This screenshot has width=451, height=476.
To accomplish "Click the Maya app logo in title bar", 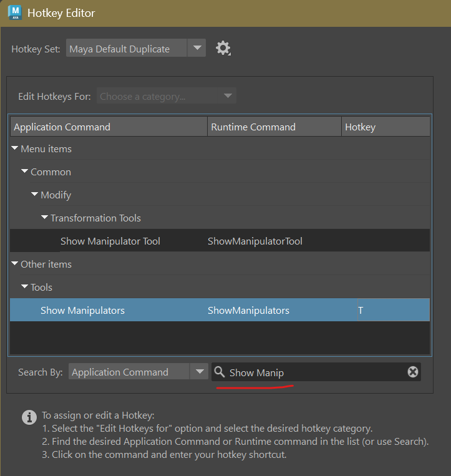I will [x=15, y=12].
